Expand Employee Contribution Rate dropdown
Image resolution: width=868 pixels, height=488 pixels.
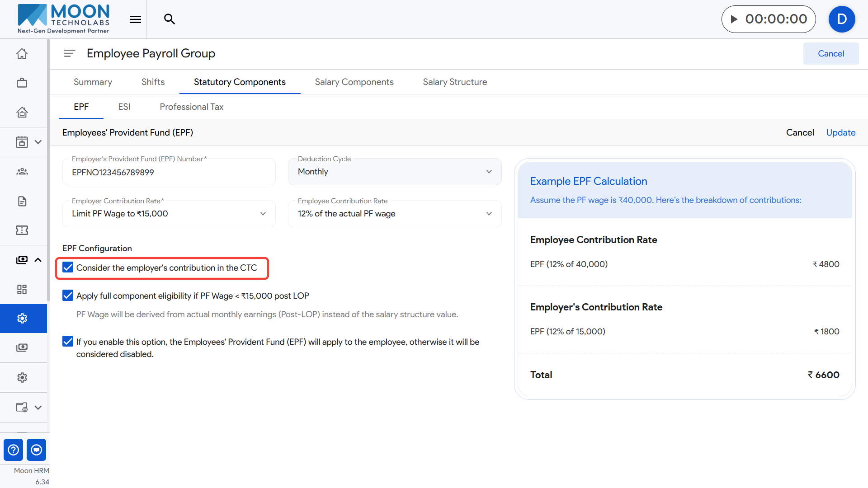pos(394,214)
